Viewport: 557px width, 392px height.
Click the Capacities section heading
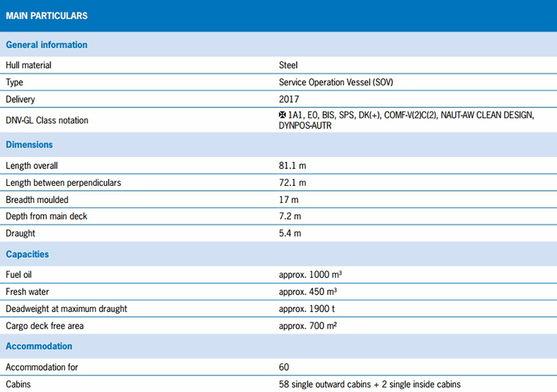(x=28, y=254)
